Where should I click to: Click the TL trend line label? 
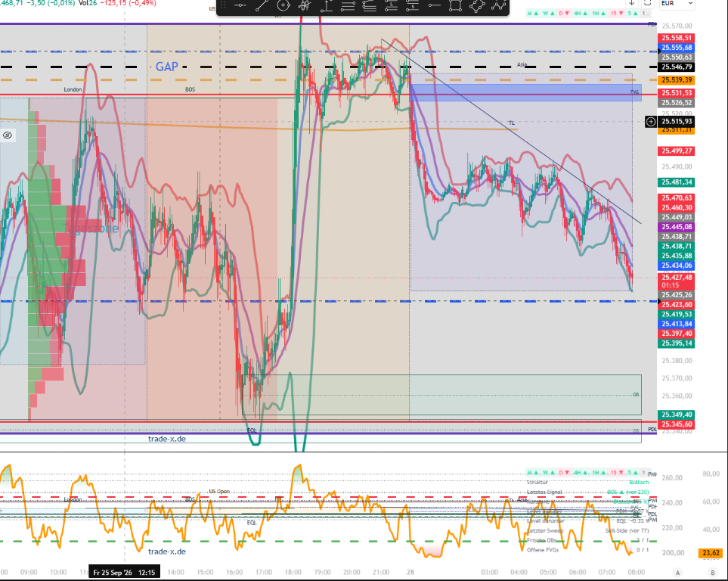click(512, 123)
